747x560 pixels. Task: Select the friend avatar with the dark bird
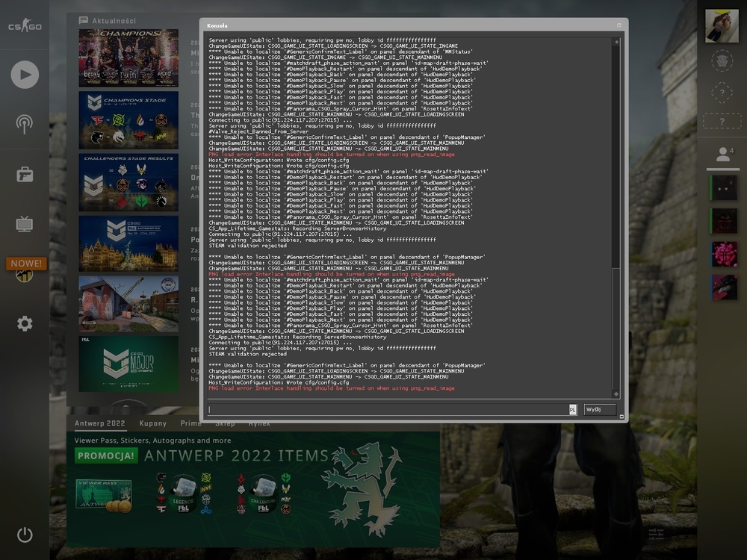click(x=724, y=287)
